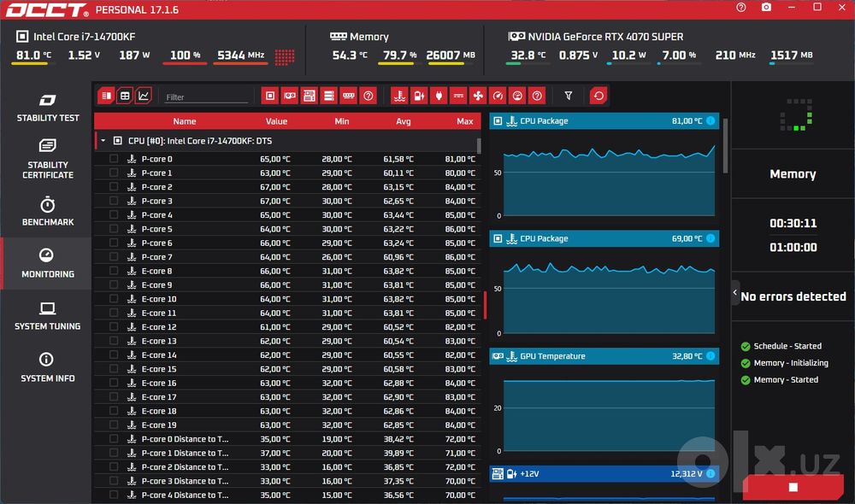Click the funnel filter icon
Viewport: 855px width, 504px height.
[569, 96]
